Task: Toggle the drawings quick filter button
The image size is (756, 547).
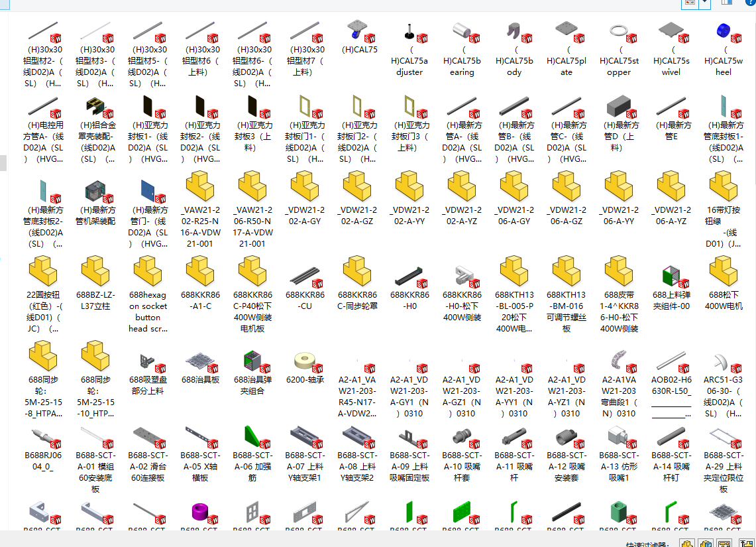Action: (x=724, y=544)
